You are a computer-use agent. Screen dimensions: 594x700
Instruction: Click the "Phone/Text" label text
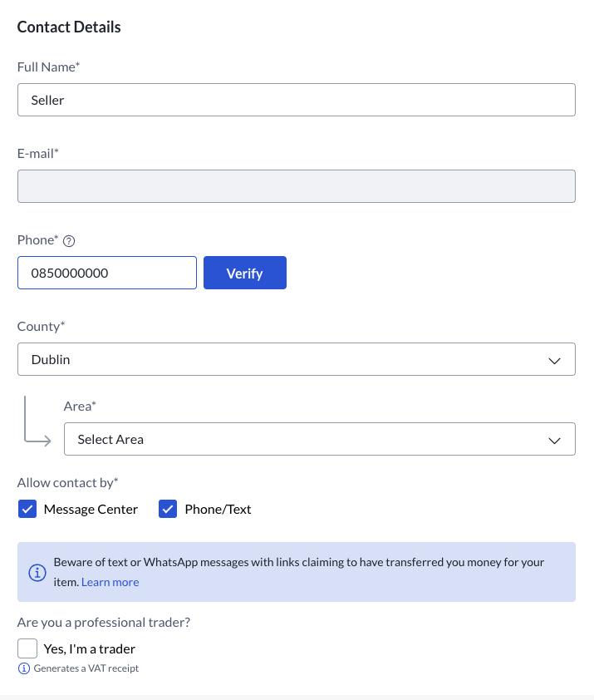(x=218, y=510)
